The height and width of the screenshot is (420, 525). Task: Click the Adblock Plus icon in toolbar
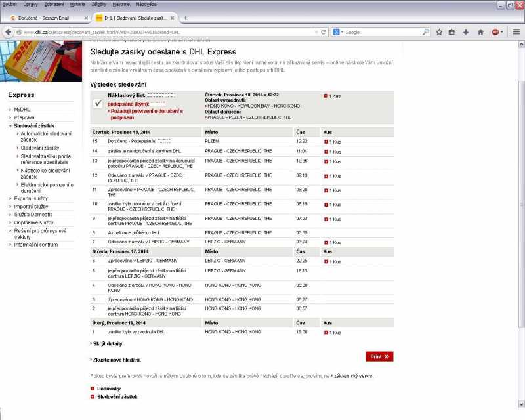[497, 31]
